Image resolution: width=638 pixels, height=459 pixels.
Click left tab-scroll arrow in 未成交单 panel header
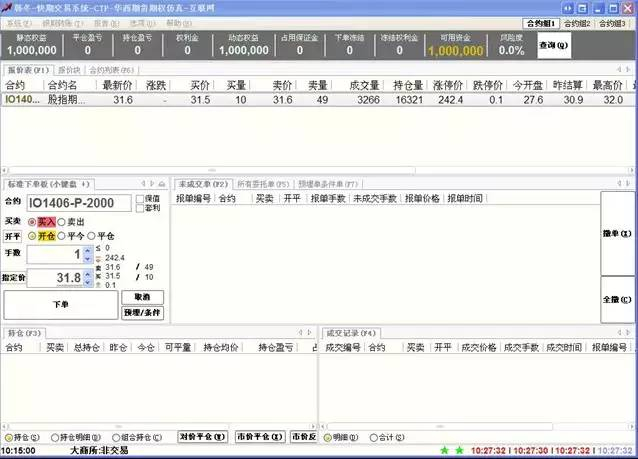[619, 184]
